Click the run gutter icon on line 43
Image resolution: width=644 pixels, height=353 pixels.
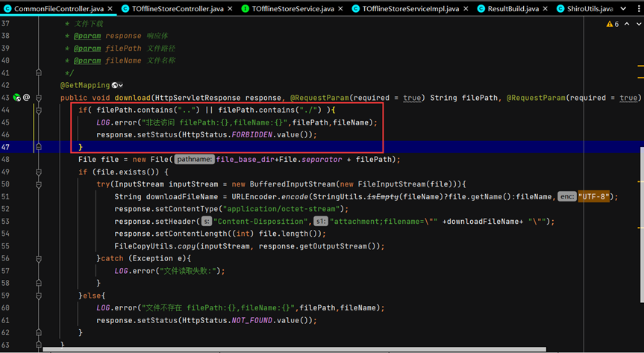[x=16, y=97]
